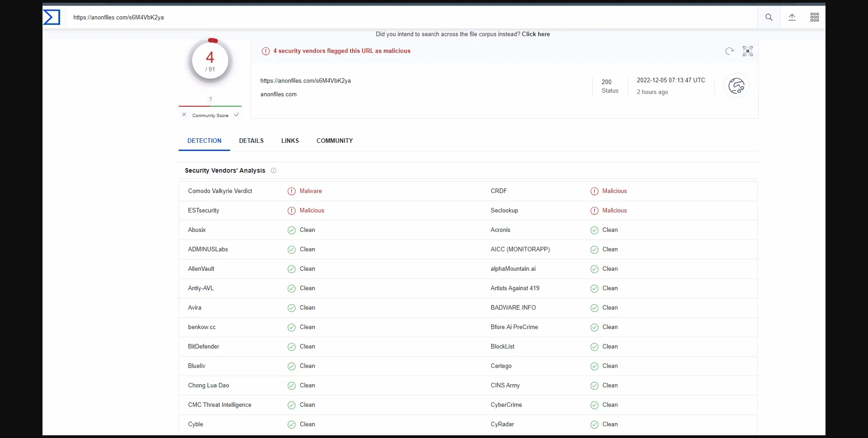Click the URL globe link icon
The width and height of the screenshot is (868, 438).
736,86
